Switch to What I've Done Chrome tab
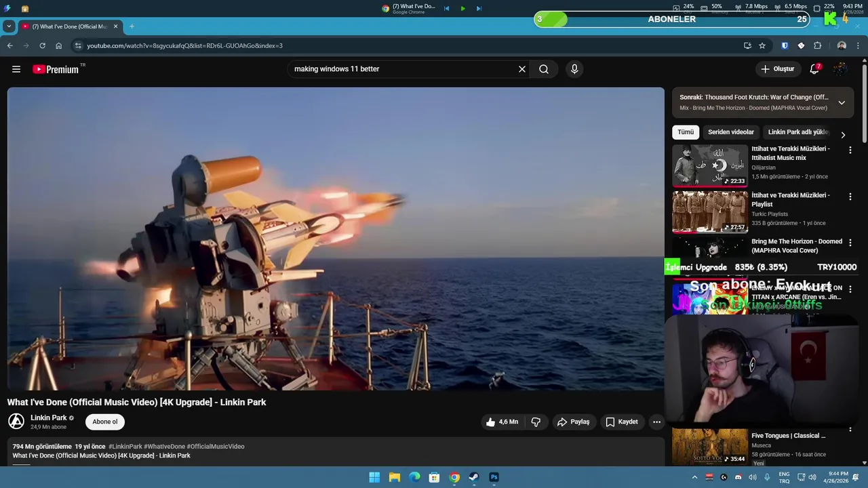The height and width of the screenshot is (488, 868). click(69, 26)
